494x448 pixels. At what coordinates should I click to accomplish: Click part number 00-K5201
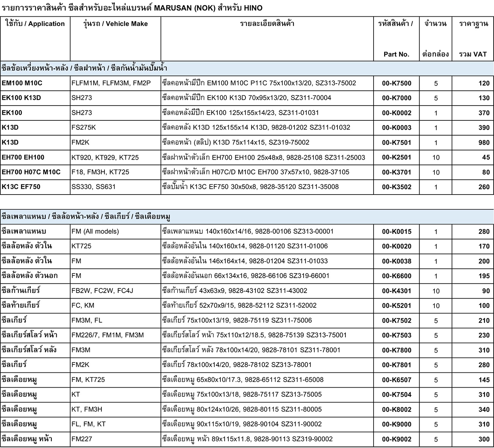pos(396,306)
